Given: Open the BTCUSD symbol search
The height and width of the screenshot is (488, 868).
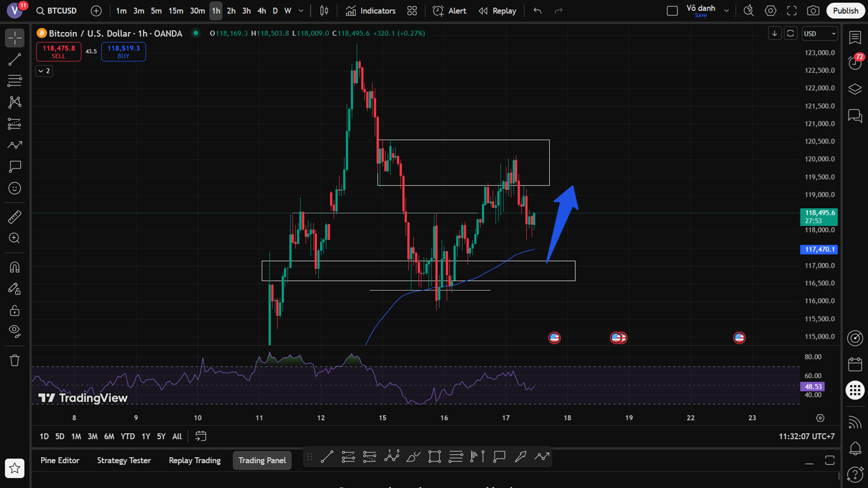Looking at the screenshot, I should (57, 11).
